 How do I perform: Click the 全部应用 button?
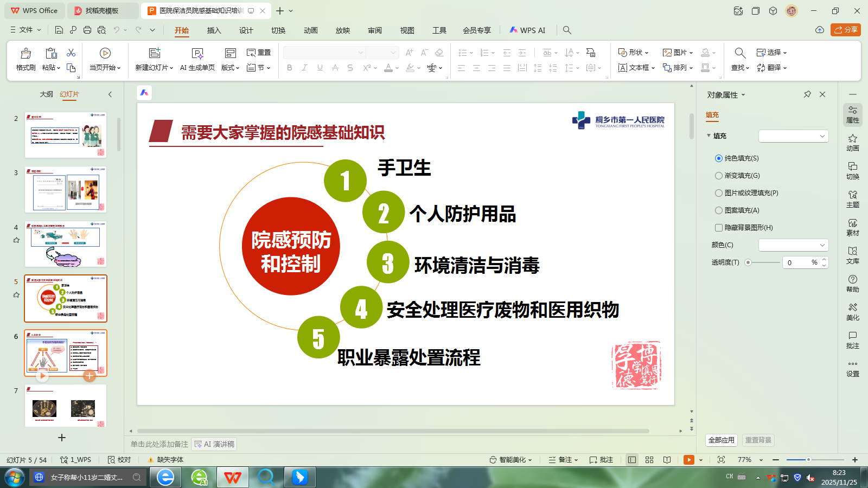tap(722, 440)
